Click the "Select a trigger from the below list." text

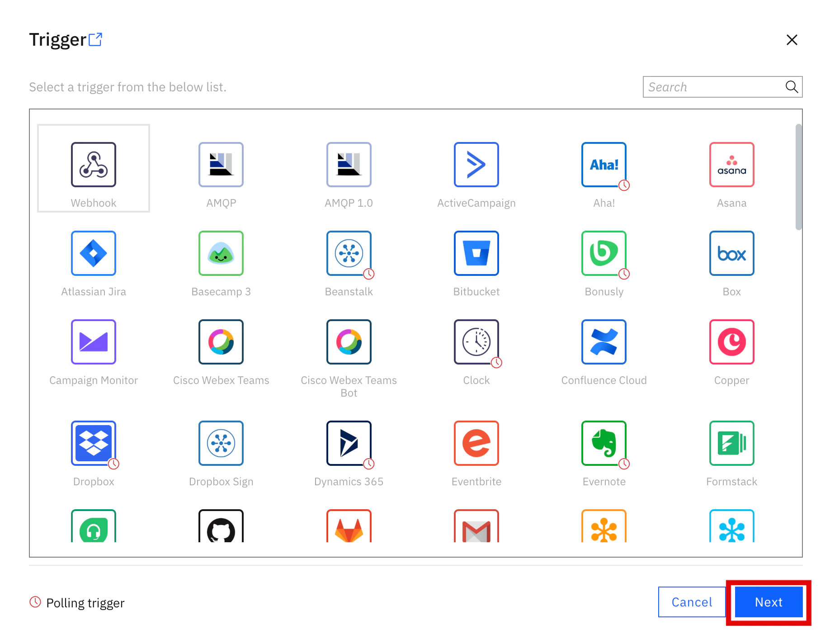128,87
